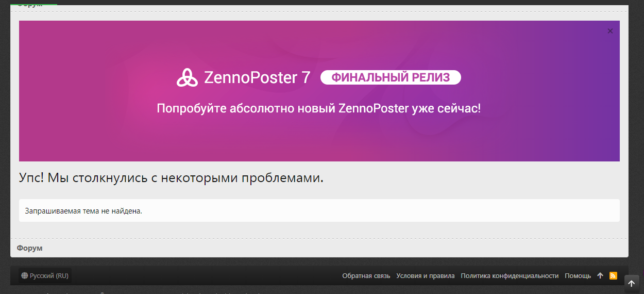This screenshot has width=644, height=294.
Task: Open the Условия и правила link
Action: [426, 276]
